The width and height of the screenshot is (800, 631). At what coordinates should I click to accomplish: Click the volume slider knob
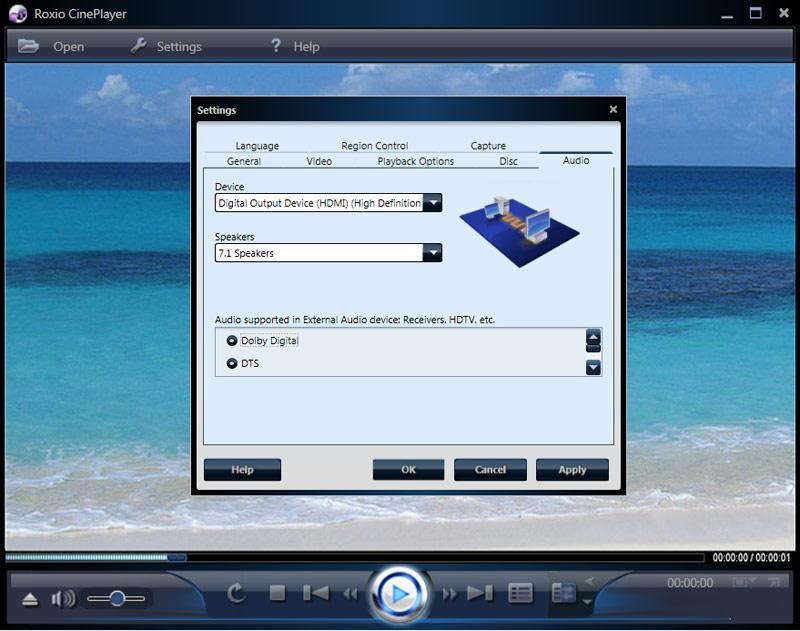pyautogui.click(x=117, y=598)
